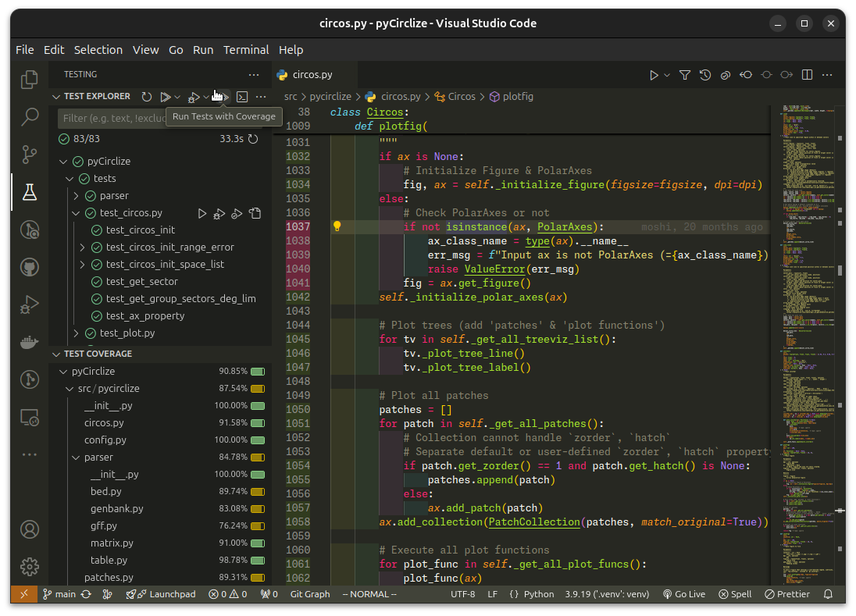Split the editor with the Split Editor icon
Screen dimensions: 856x616
[x=807, y=74]
